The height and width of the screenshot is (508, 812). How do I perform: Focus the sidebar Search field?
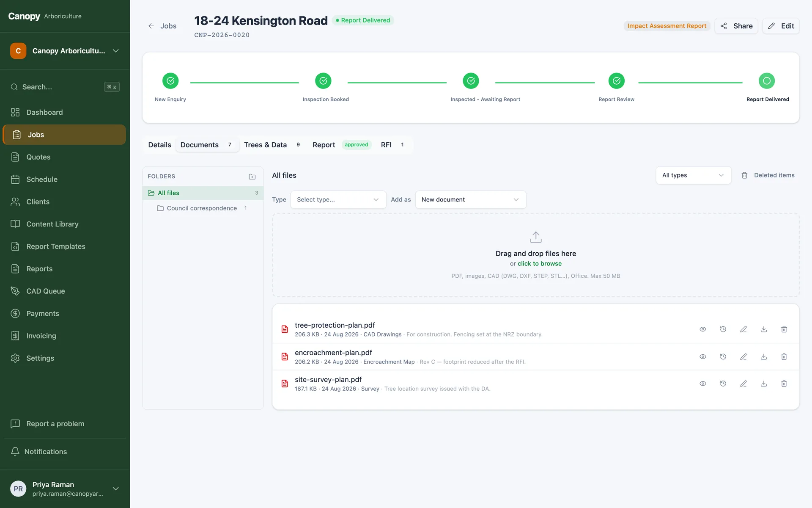(64, 87)
